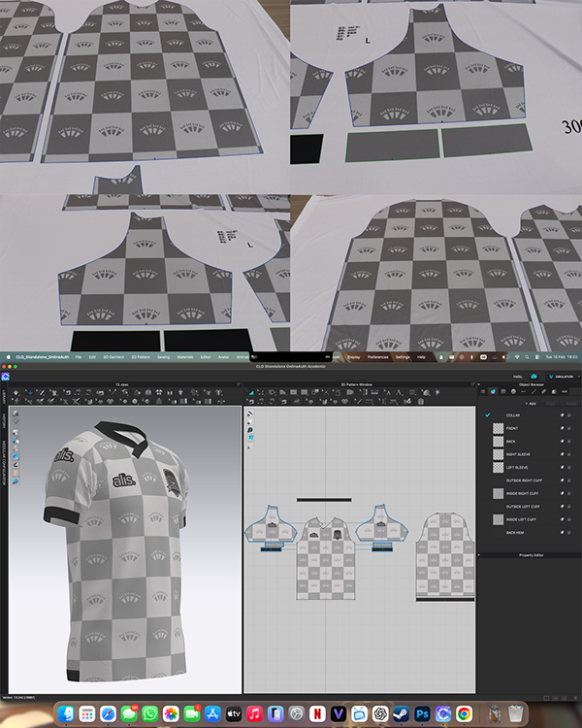The image size is (582, 728).
Task: Click white sheet icon in BACK row
Action: (562, 441)
